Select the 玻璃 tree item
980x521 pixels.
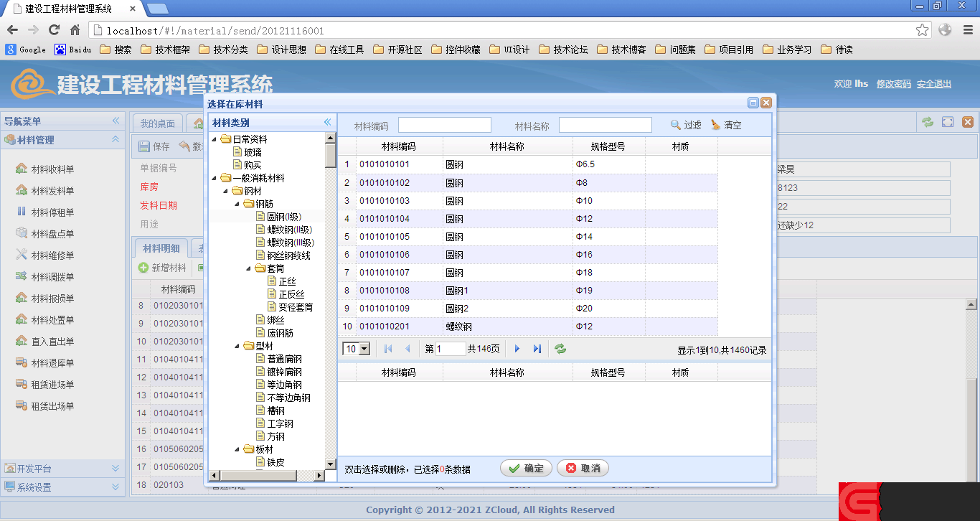(x=248, y=152)
